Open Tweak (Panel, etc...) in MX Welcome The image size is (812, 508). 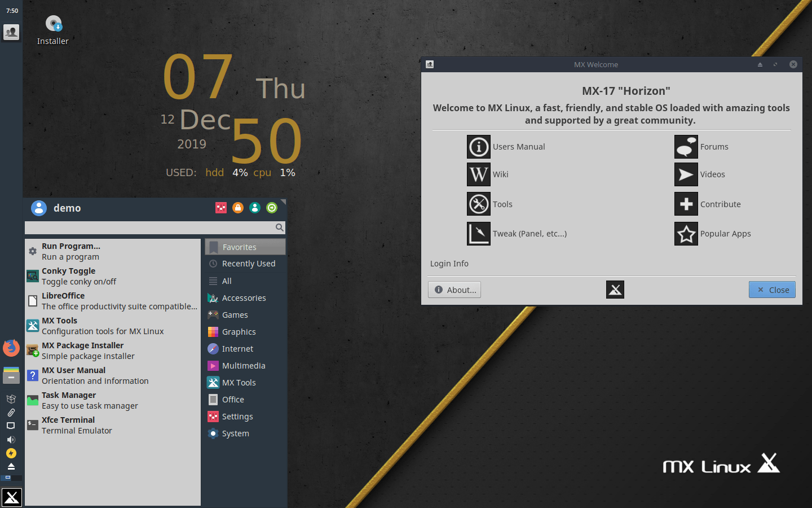click(x=479, y=234)
